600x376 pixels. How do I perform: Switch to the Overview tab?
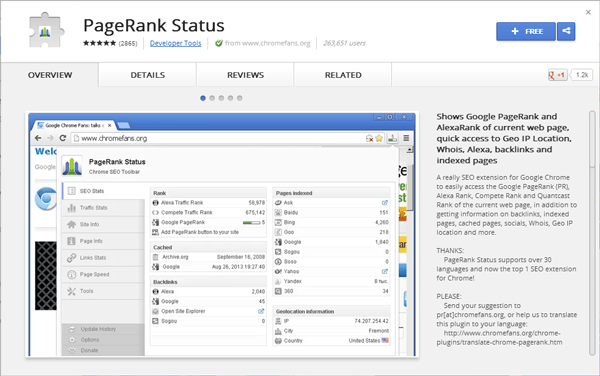[50, 75]
